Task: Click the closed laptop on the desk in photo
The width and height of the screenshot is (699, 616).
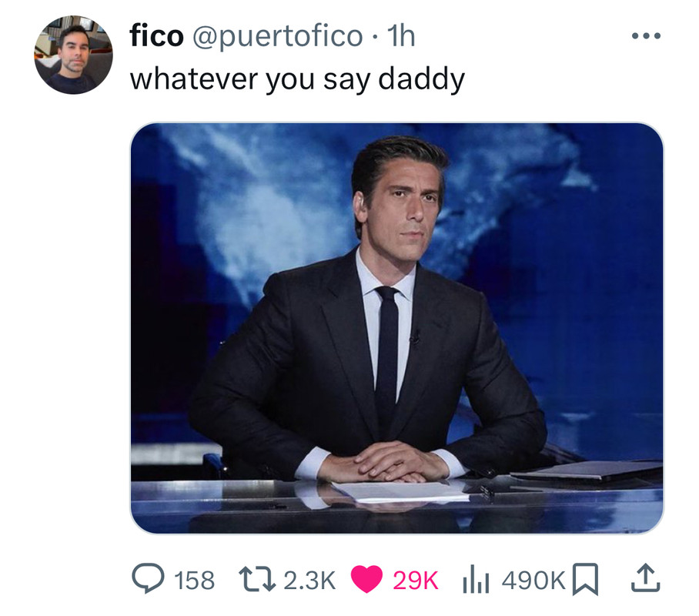Action: pos(586,472)
